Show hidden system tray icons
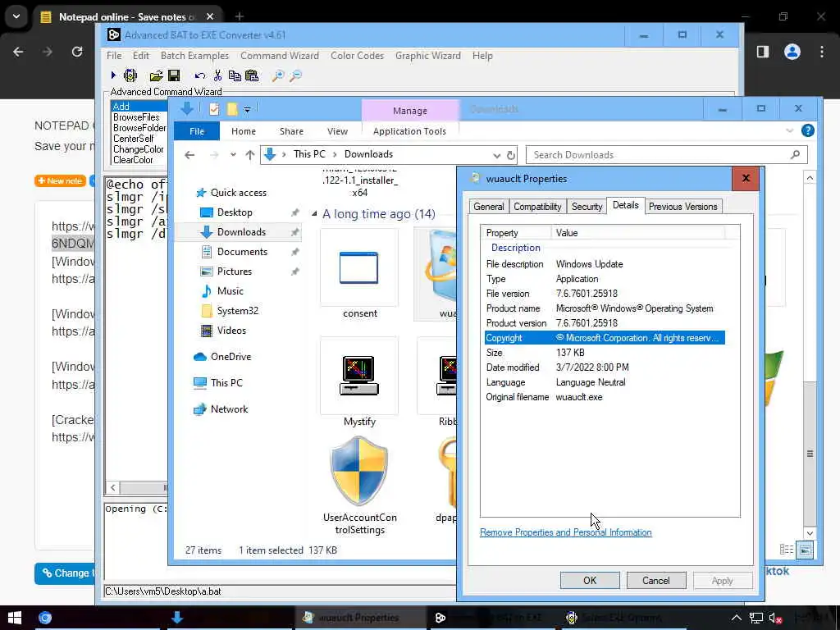The image size is (840, 630). pyautogui.click(x=737, y=618)
